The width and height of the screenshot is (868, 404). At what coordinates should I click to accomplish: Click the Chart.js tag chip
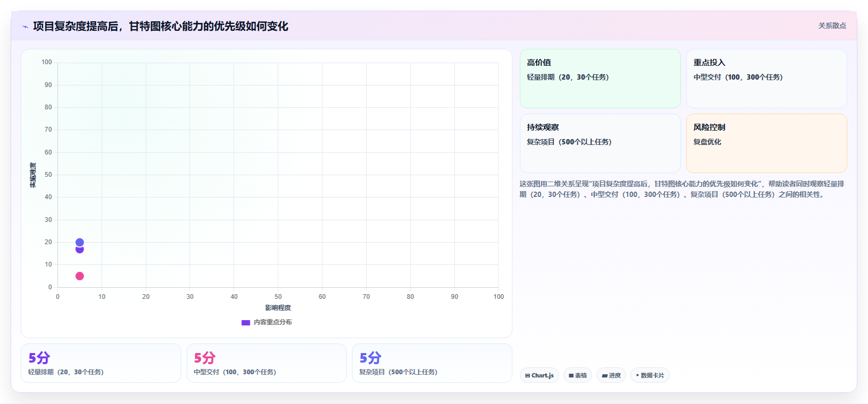[540, 375]
